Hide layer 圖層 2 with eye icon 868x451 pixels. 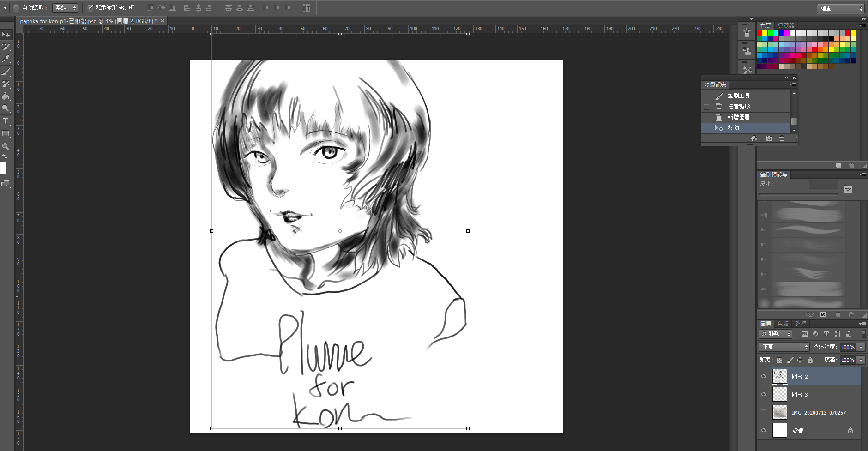pos(764,376)
